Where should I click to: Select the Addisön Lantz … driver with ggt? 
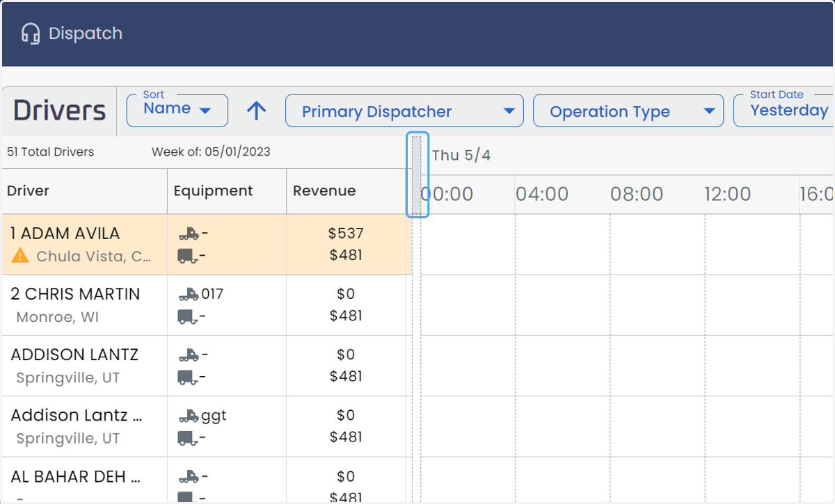point(77,416)
